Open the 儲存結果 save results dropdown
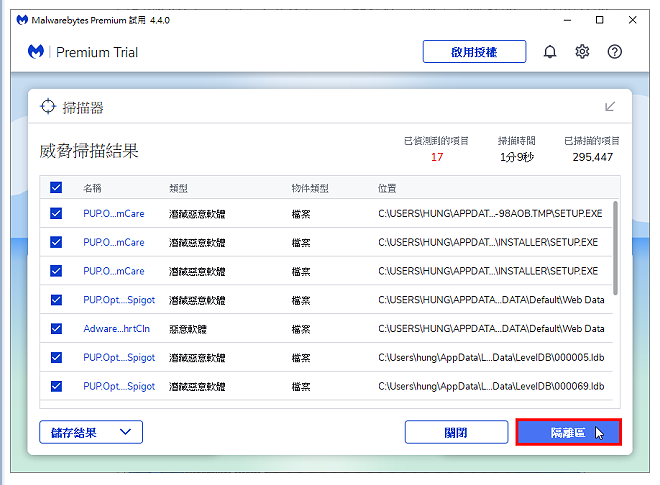660x485 pixels. click(91, 432)
